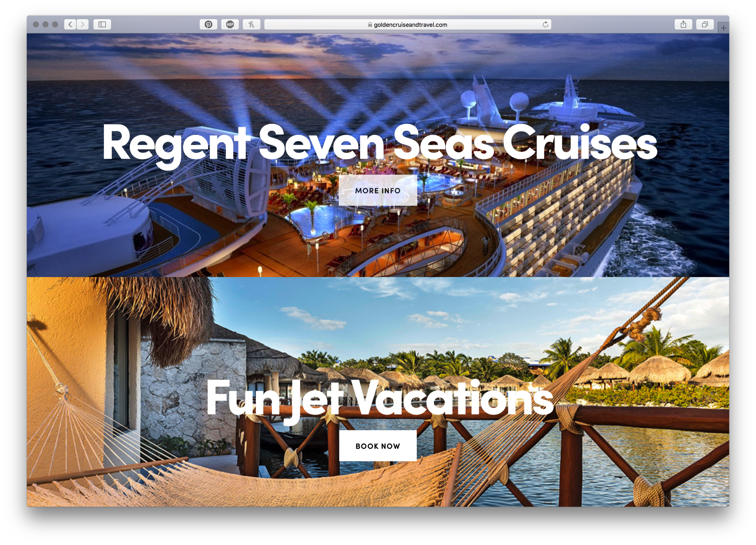The width and height of the screenshot is (756, 545).
Task: Click the green zoom window button
Action: point(55,24)
